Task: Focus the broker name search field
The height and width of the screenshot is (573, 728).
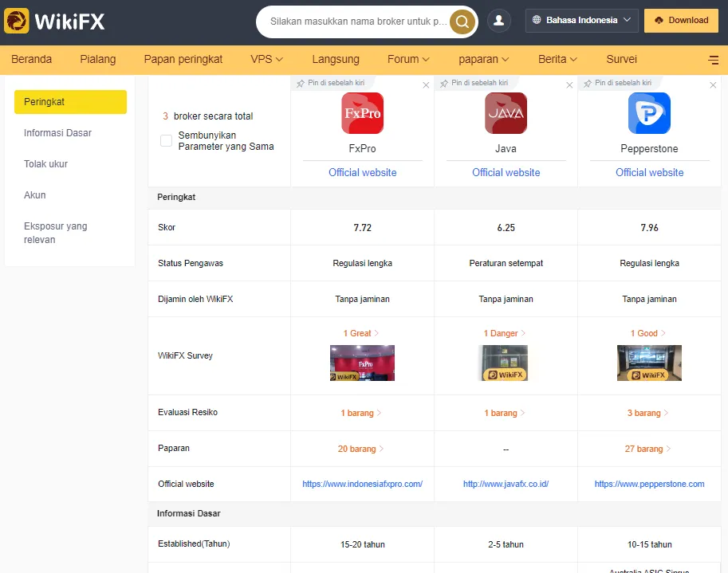Action: 359,22
